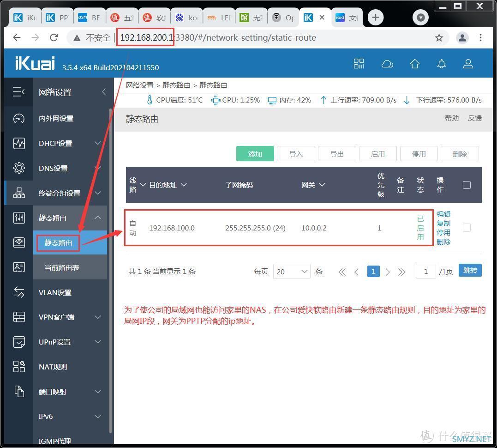Click 编辑 link for the route
This screenshot has height=448, width=497.
click(443, 214)
